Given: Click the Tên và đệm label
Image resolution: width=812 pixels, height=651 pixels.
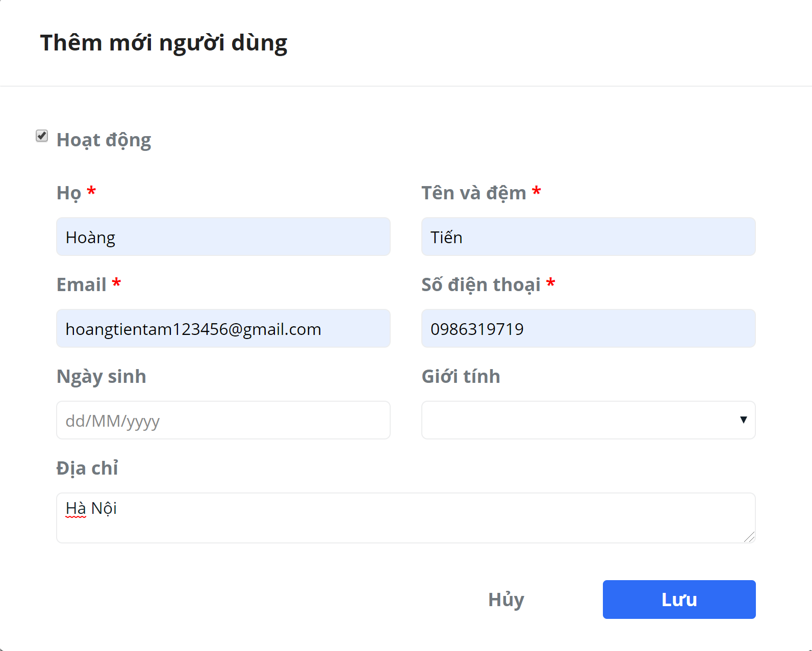Looking at the screenshot, I should click(474, 193).
